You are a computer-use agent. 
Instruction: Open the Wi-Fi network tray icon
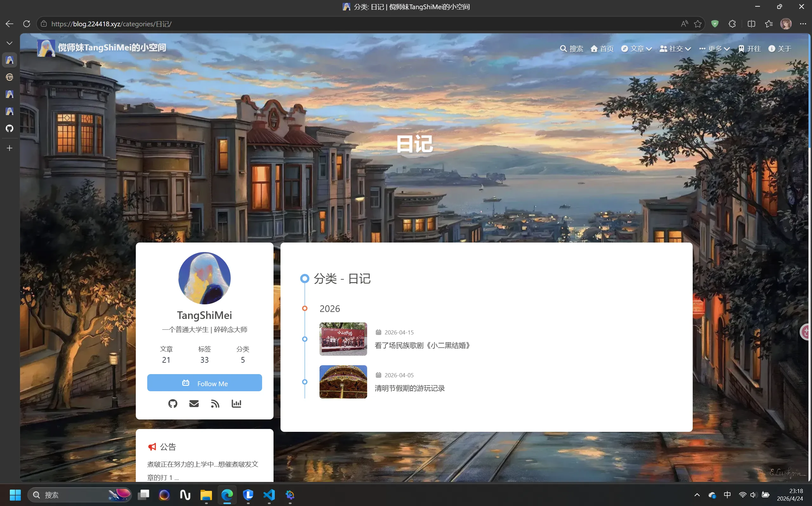pos(743,495)
